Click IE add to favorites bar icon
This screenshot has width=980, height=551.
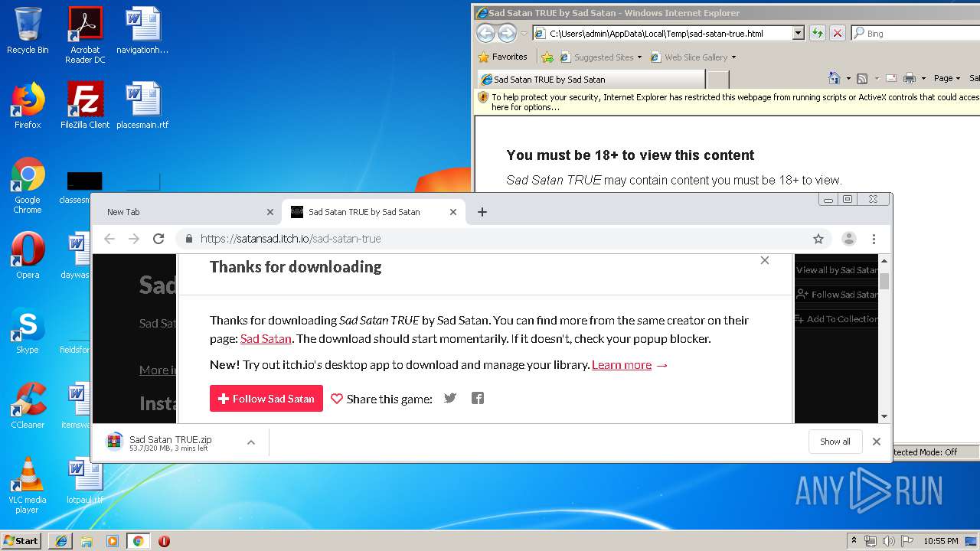[547, 57]
